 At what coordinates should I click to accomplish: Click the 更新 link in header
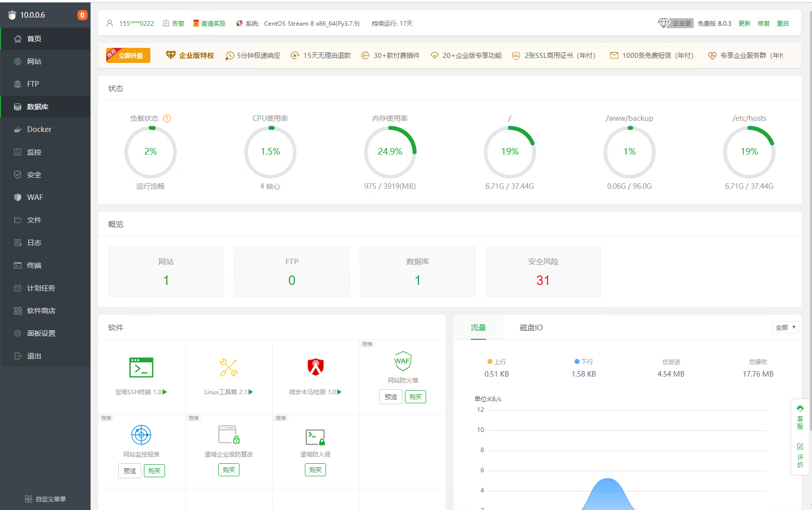pyautogui.click(x=744, y=23)
